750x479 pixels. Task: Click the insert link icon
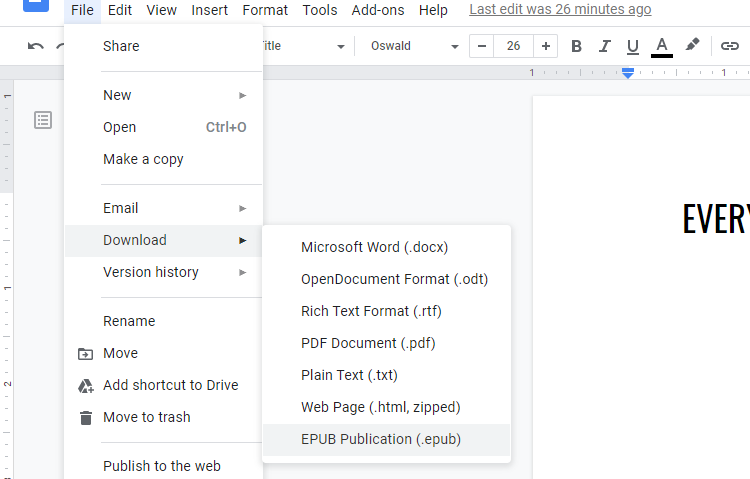tap(730, 46)
